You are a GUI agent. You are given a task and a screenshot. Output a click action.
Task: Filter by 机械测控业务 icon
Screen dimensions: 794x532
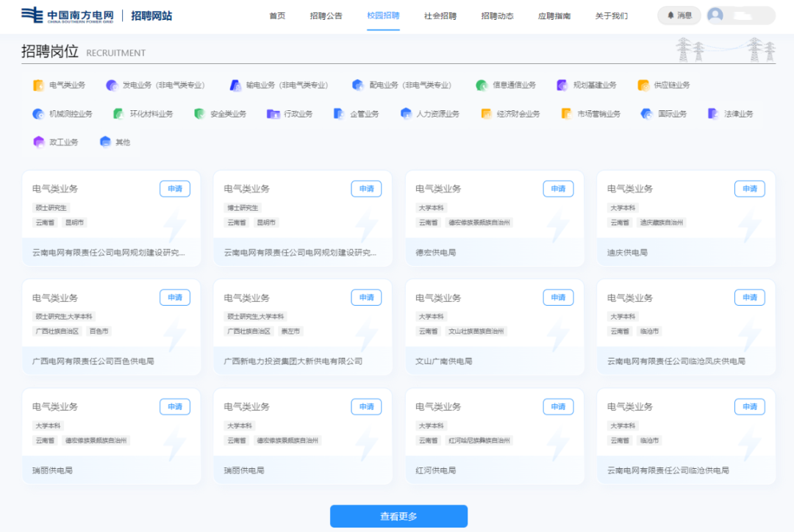pos(38,114)
